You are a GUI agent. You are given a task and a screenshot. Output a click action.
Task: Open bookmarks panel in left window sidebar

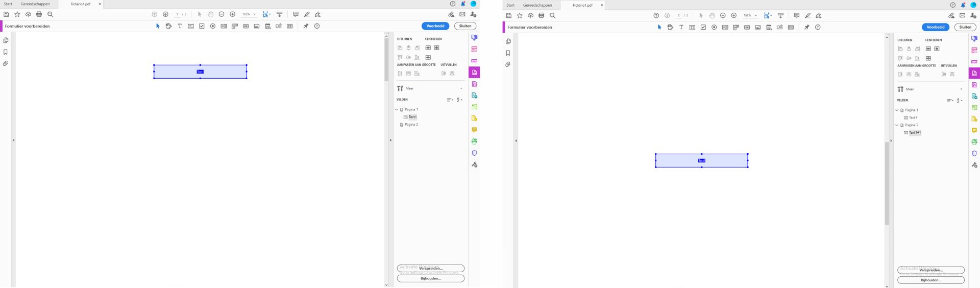click(6, 52)
